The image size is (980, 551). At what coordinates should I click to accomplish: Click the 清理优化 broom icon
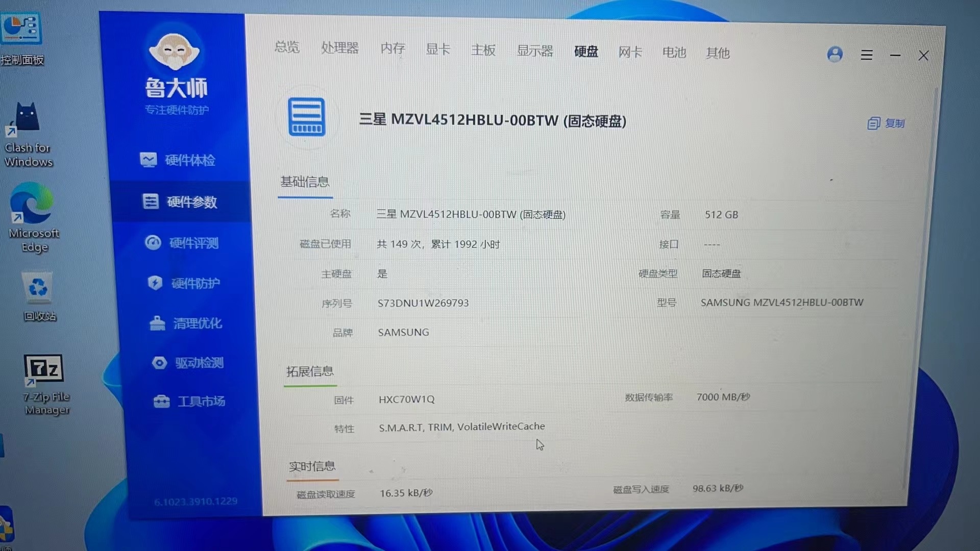[157, 323]
